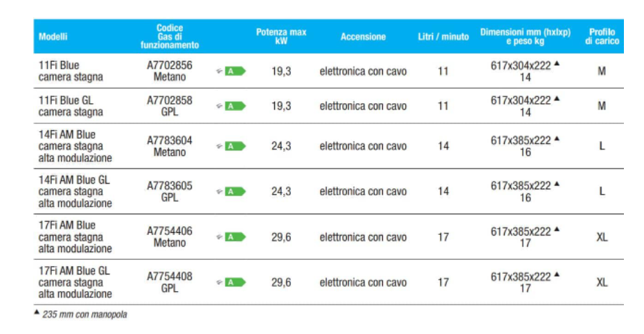Select the energy A badge for code A7754406

(x=234, y=237)
